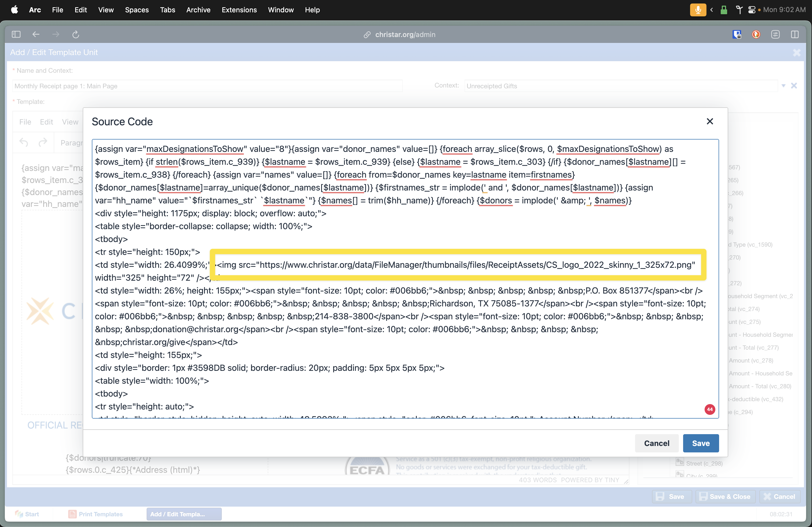The image size is (812, 527).
Task: Click the christar.org/admin address bar
Action: (x=405, y=34)
